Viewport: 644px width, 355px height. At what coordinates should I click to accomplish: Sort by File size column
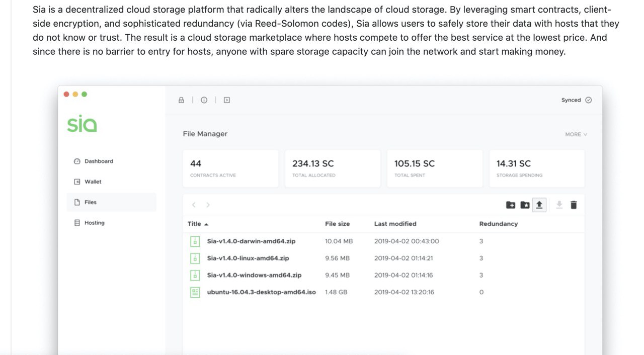[x=338, y=224]
